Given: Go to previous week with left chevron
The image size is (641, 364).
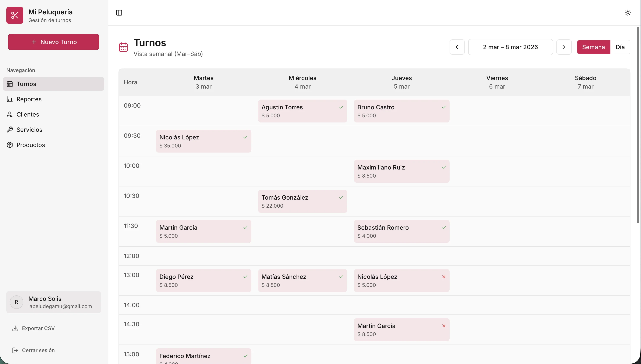Looking at the screenshot, I should coord(457,47).
